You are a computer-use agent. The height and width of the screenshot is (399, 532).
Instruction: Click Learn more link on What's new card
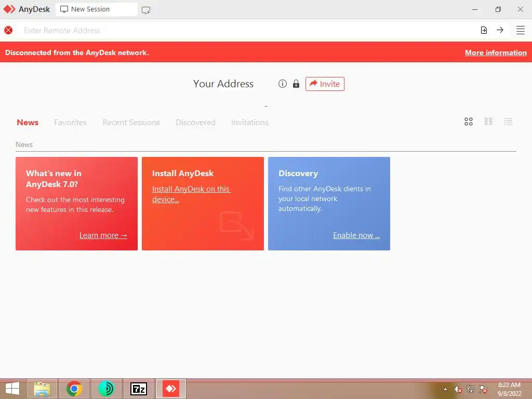[103, 235]
